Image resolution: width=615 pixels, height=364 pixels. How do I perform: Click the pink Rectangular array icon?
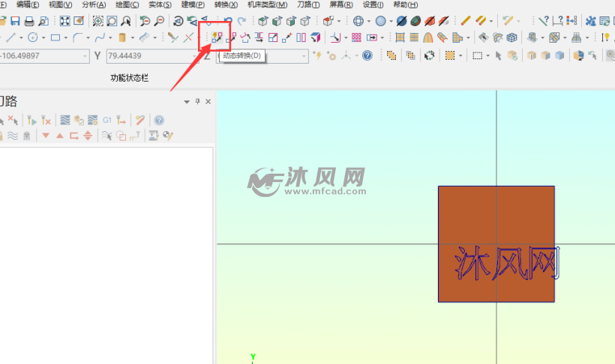(356, 37)
